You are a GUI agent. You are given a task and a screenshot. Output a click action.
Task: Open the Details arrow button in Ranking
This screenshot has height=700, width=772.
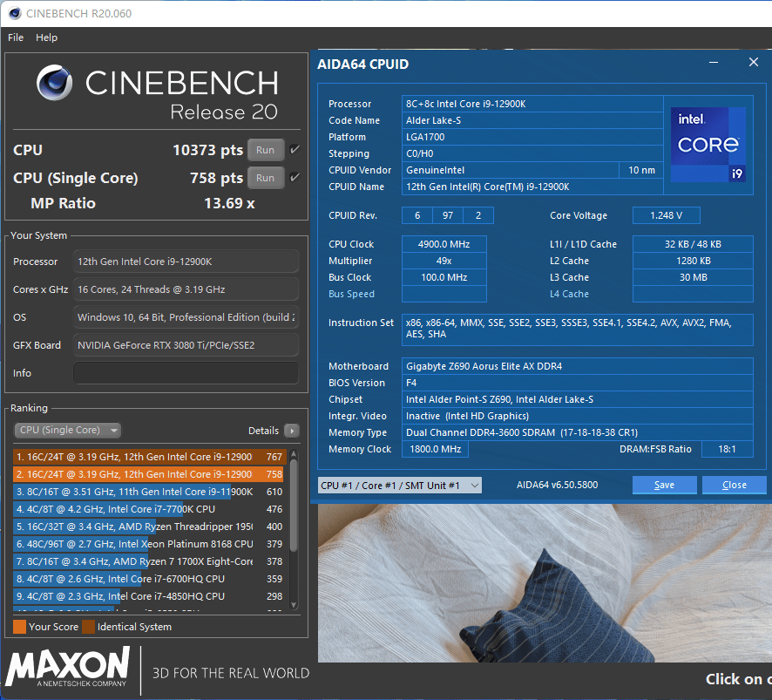coord(292,431)
